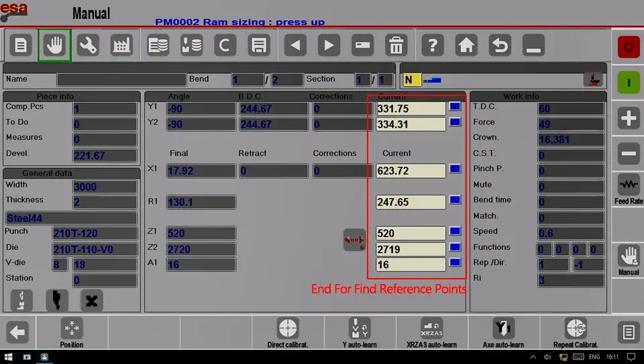644x364 pixels.
Task: Click the home icon in toolbar
Action: click(466, 45)
